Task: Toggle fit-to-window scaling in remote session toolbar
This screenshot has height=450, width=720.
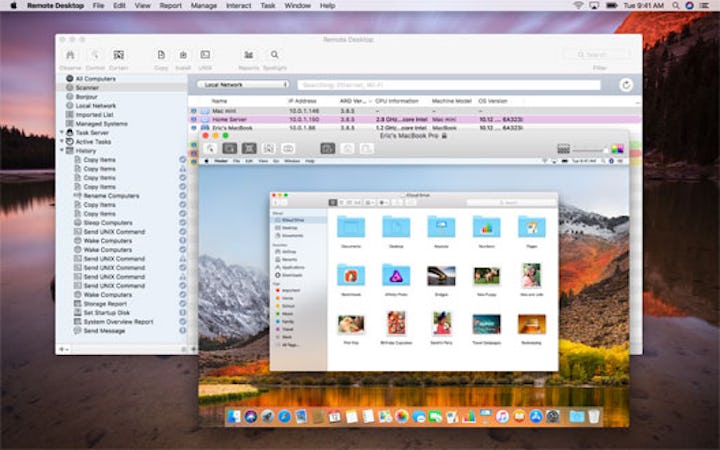Action: [x=249, y=148]
